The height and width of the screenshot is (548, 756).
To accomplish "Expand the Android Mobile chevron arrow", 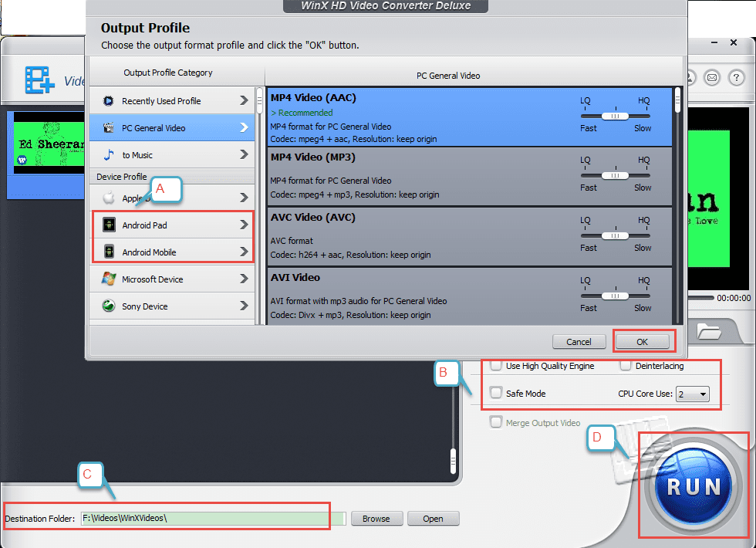I will click(244, 252).
